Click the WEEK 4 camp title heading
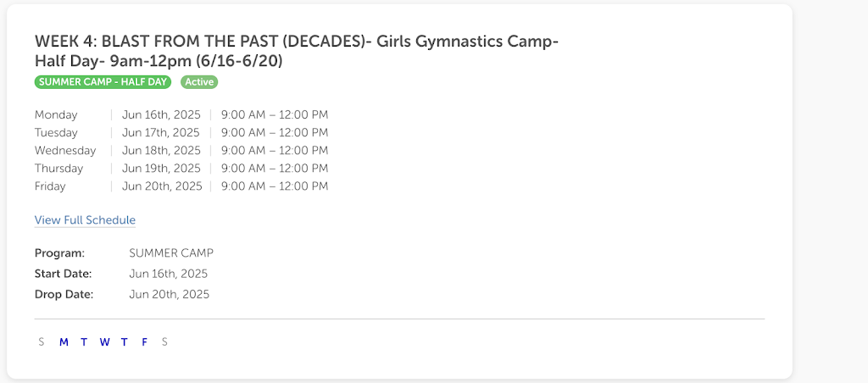This screenshot has width=868, height=383. click(296, 52)
